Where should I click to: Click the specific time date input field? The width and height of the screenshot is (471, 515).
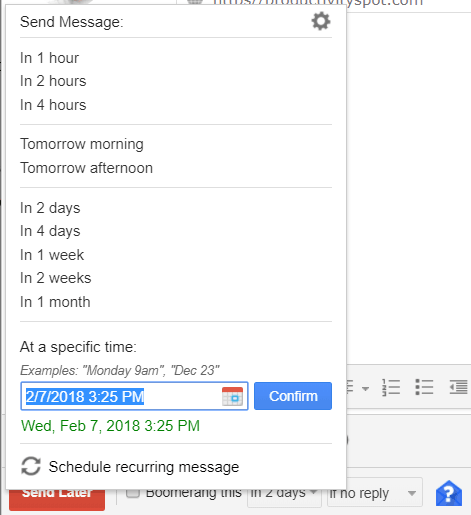click(134, 396)
